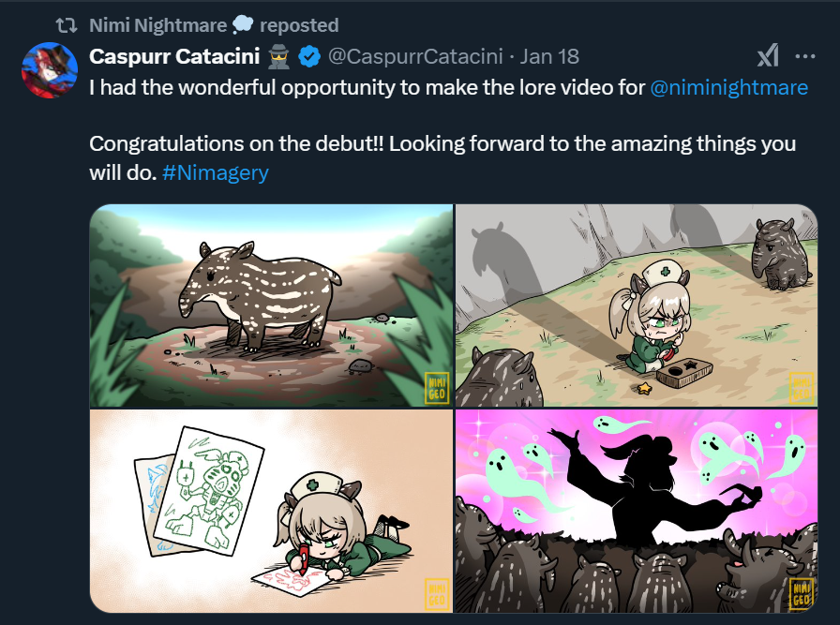The width and height of the screenshot is (840, 625).
Task: Open the @CaspurrCatacini handle link
Action: 415,56
